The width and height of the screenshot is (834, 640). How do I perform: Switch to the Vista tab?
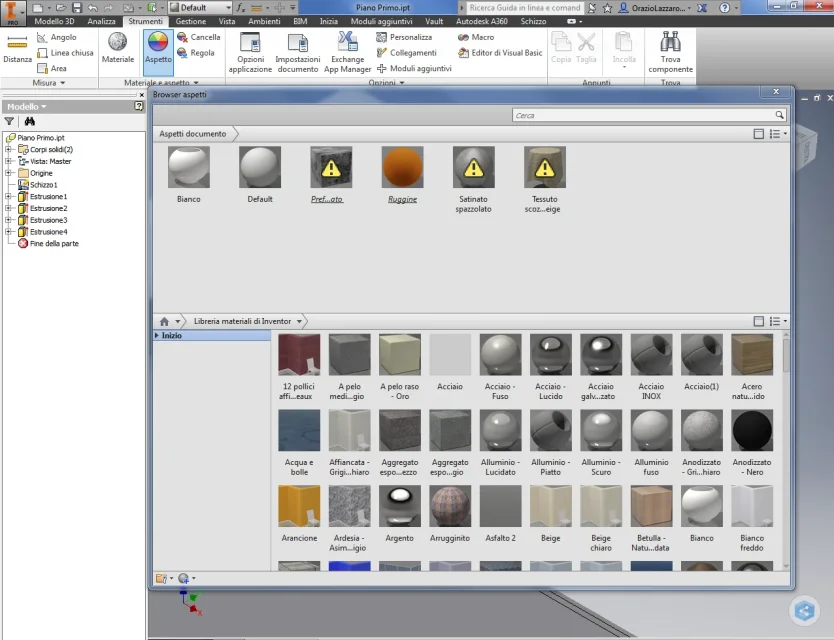(227, 21)
